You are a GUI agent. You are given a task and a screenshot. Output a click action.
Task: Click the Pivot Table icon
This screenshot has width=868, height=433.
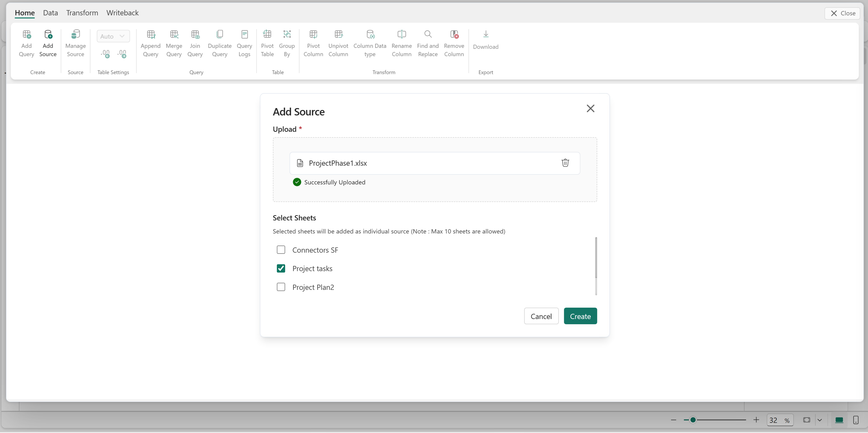coord(267,35)
